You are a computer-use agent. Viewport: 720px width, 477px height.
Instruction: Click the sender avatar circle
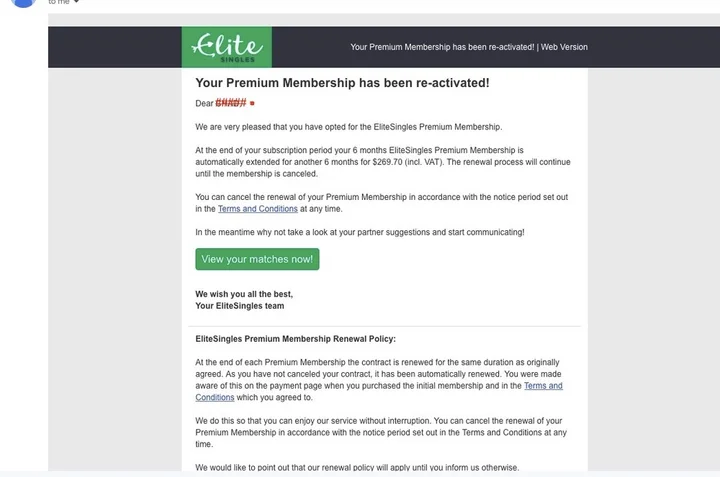point(21,3)
